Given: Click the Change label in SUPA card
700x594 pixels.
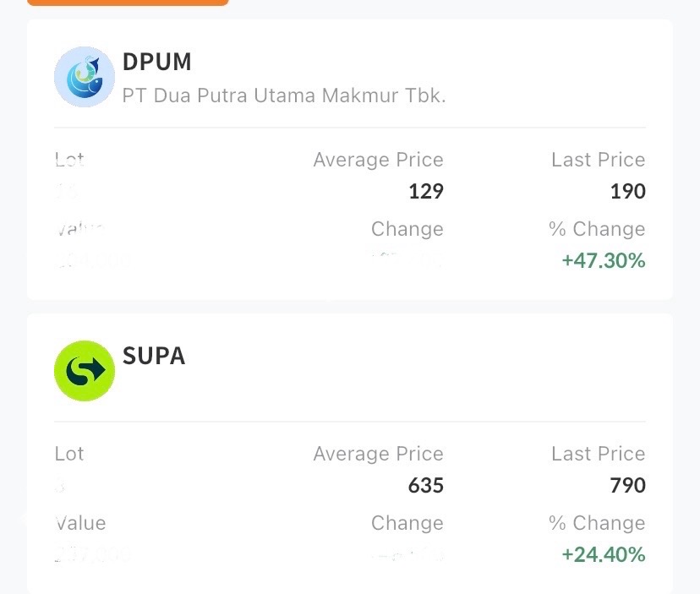Looking at the screenshot, I should 407,523.
